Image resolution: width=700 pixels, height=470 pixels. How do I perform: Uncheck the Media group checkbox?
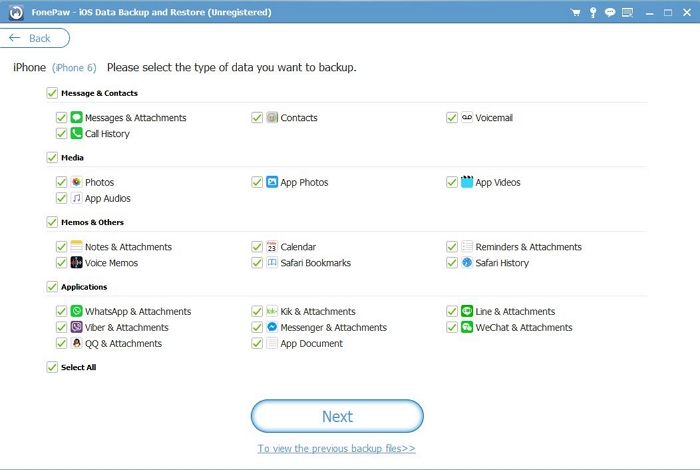[52, 158]
